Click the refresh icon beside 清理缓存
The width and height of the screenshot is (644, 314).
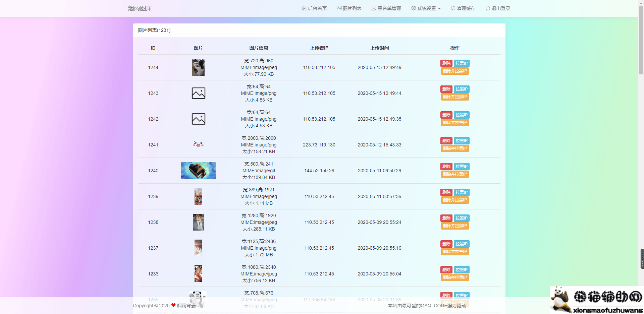(x=453, y=8)
